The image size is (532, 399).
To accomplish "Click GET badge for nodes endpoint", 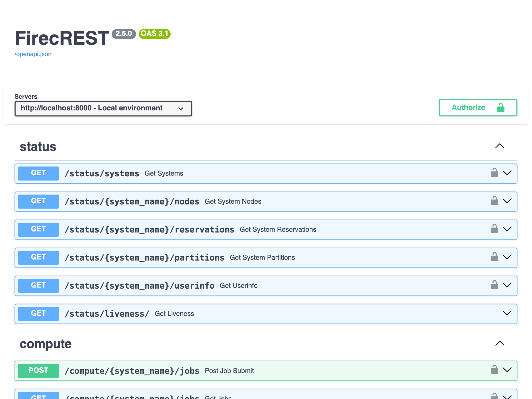I will 38,201.
